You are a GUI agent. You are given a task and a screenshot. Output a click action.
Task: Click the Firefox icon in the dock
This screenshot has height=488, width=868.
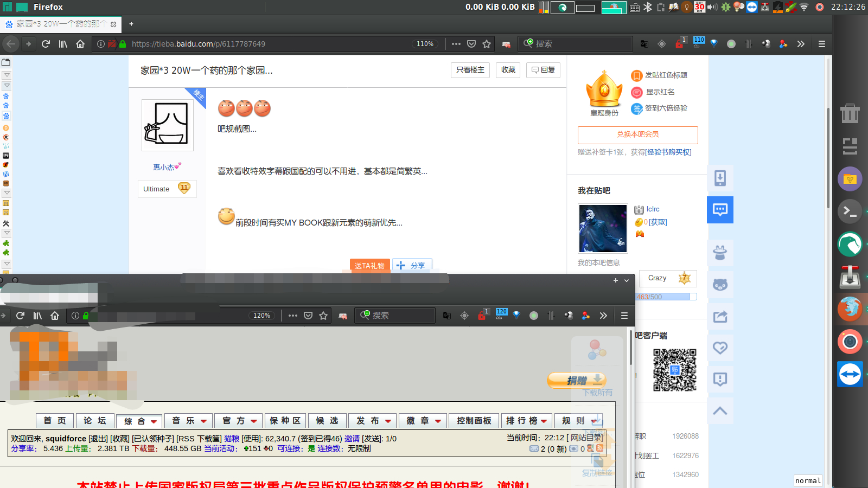click(850, 309)
